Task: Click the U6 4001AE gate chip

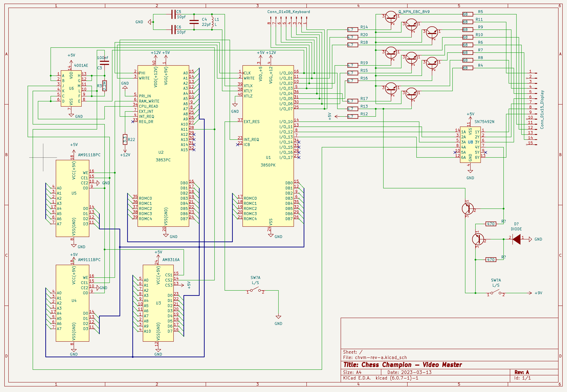Action: click(71, 88)
